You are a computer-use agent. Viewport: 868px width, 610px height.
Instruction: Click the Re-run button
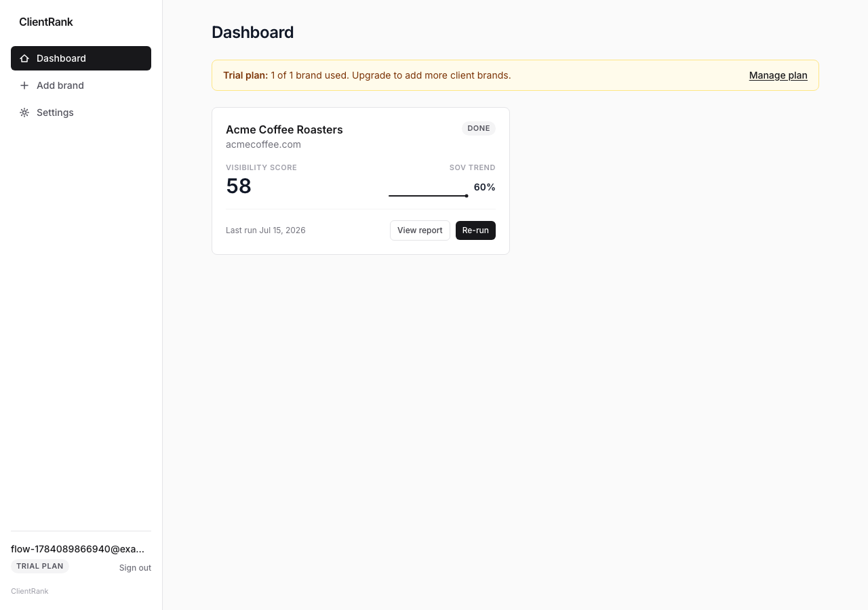click(x=475, y=230)
